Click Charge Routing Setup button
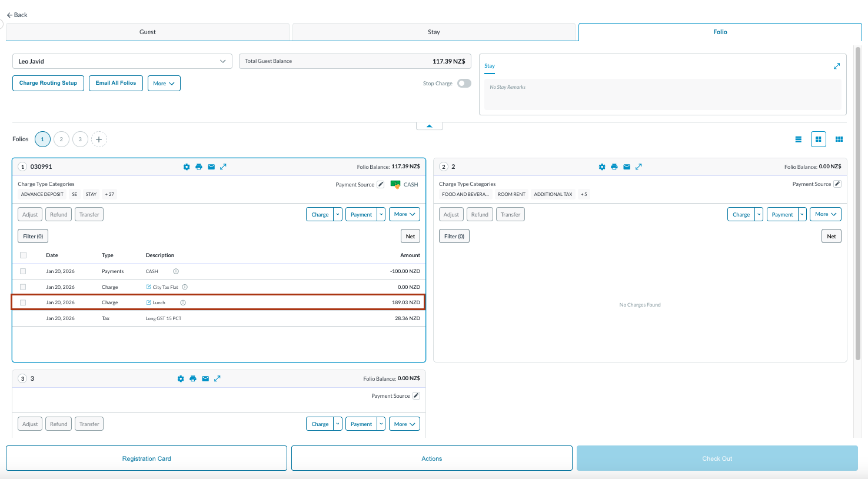The image size is (868, 479). pyautogui.click(x=48, y=84)
